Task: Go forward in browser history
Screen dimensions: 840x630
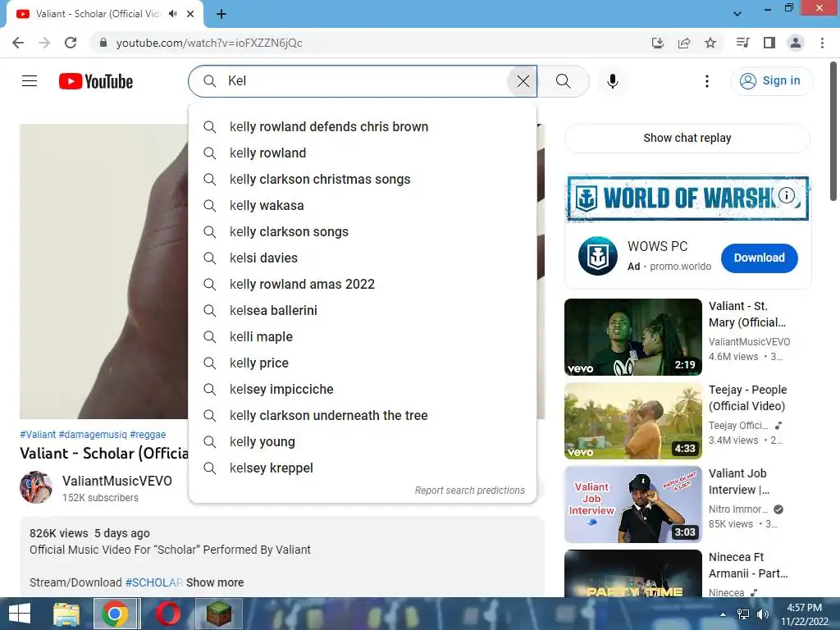Action: (x=44, y=43)
